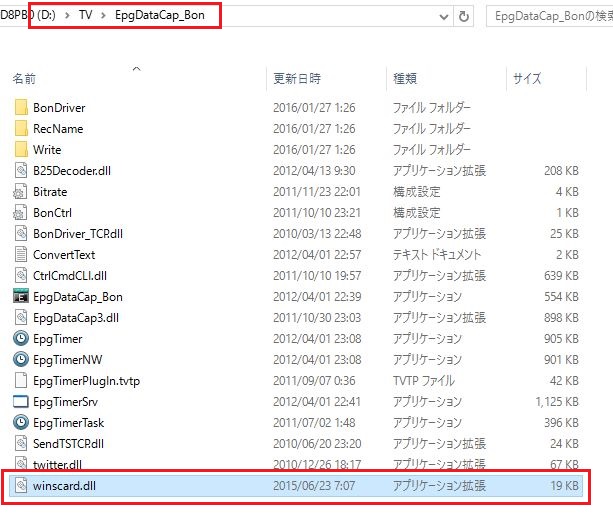This screenshot has height=516, width=613.
Task: Select the B25Decoder.dll file icon
Action: (21, 171)
